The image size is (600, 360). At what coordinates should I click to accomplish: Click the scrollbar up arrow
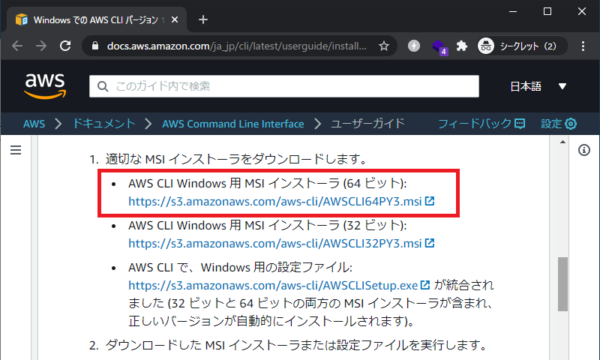[562, 142]
